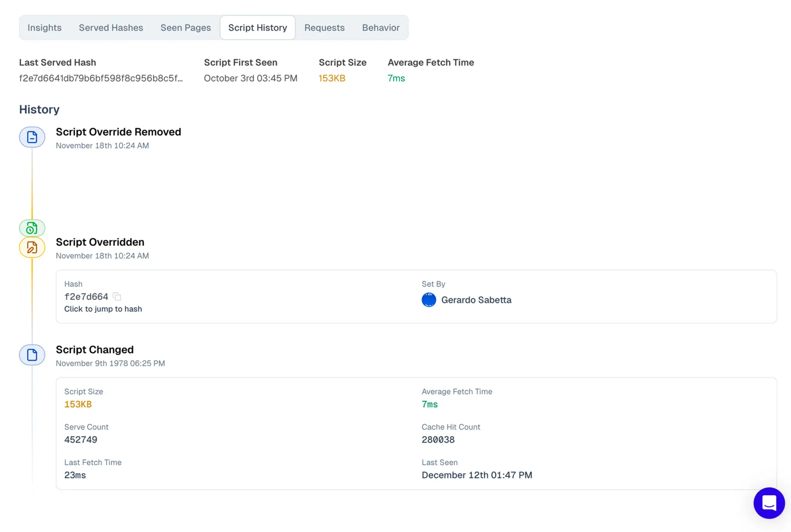Open the chat support bubble
This screenshot has width=791, height=532.
coord(769,503)
